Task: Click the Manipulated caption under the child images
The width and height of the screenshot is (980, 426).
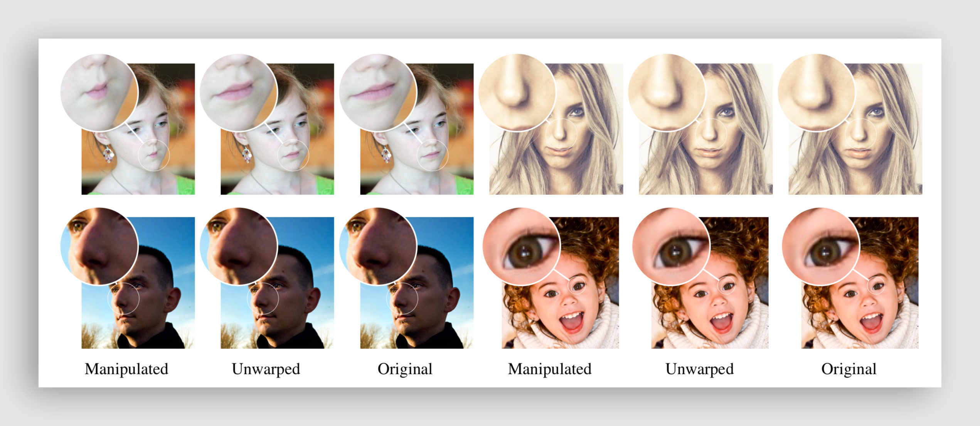Action: point(549,369)
